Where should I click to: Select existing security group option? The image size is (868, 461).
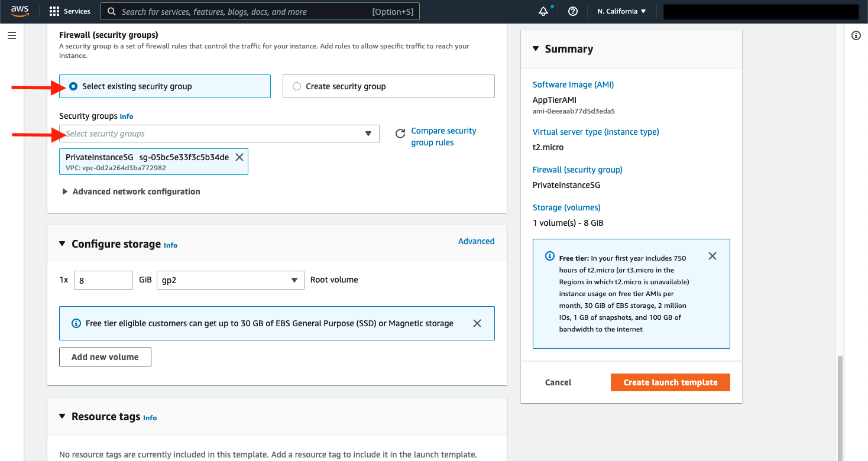coord(165,86)
